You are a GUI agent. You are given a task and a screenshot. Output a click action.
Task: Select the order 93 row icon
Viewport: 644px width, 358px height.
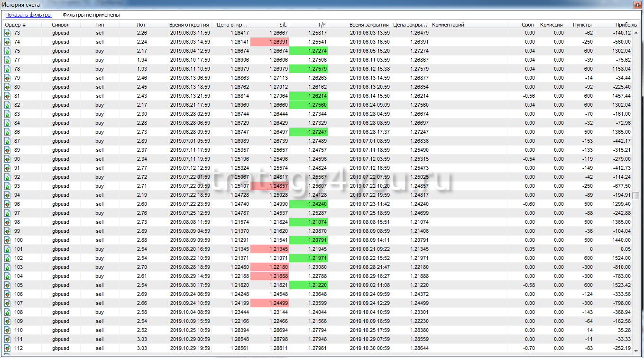pos(8,186)
